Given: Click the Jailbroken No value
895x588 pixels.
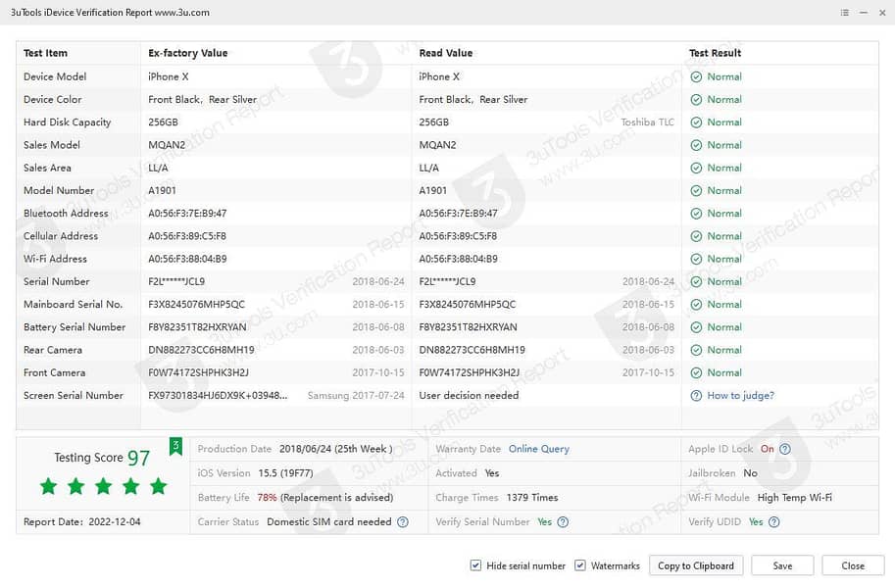Looking at the screenshot, I should pyautogui.click(x=750, y=473).
